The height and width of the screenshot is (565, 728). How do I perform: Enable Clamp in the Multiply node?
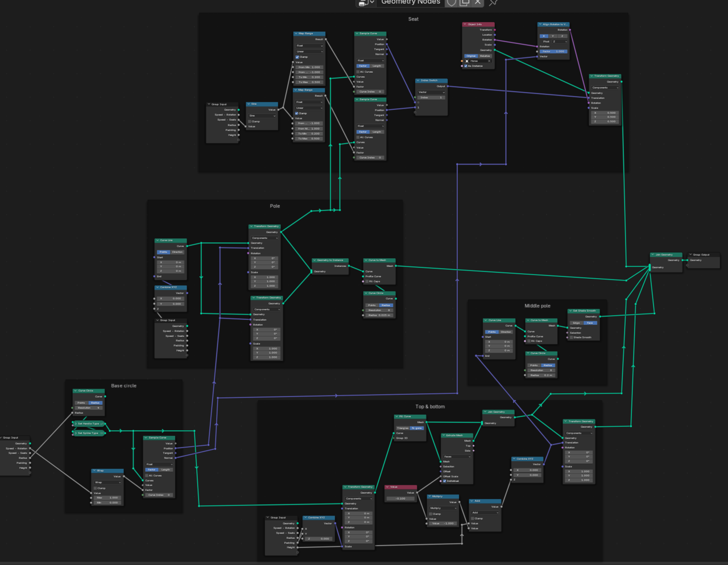pyautogui.click(x=431, y=514)
